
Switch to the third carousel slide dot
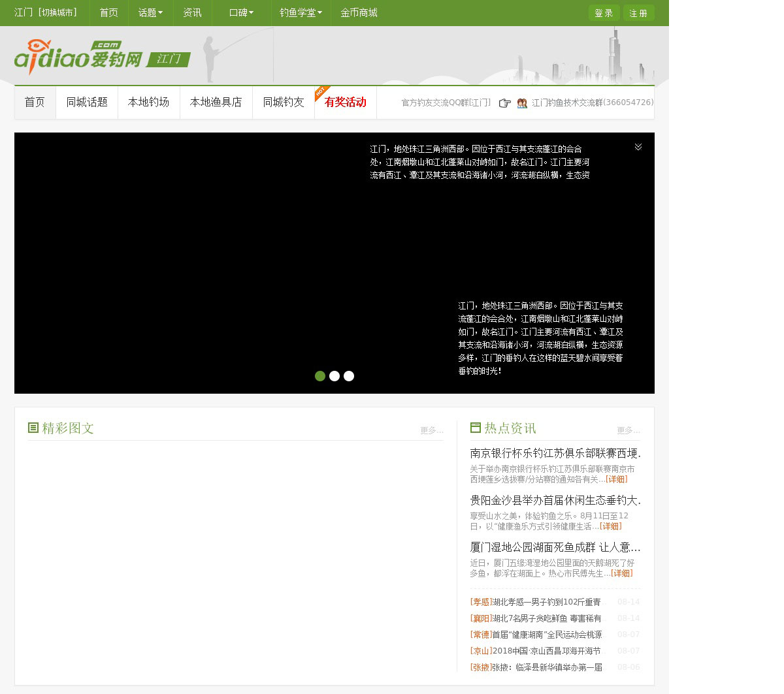(x=349, y=376)
